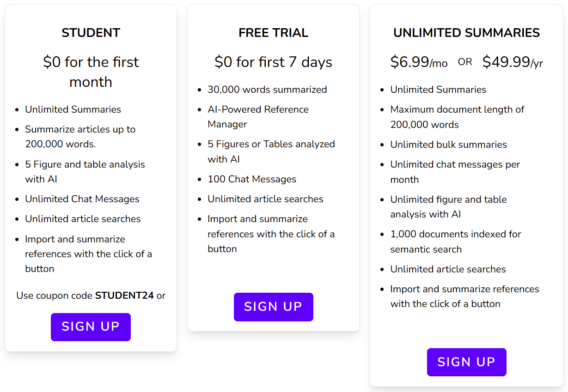Click '30,000 words summarized' feature item

coord(267,90)
